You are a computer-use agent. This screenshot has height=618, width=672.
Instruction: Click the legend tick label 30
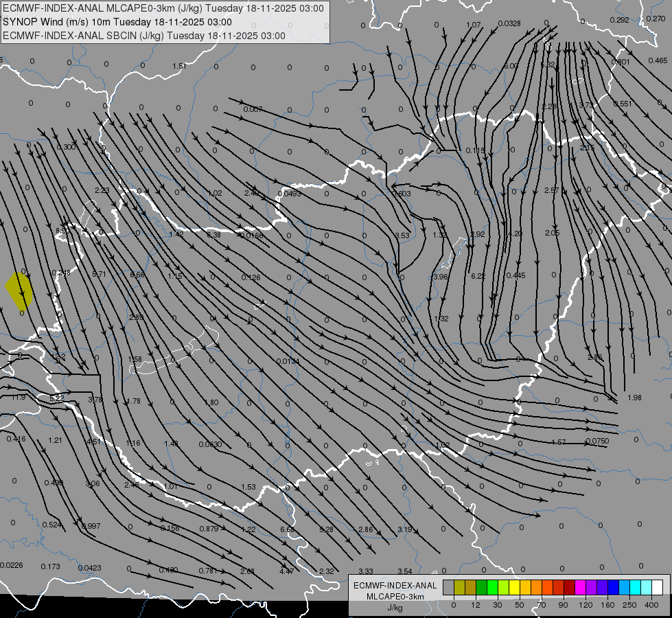(497, 605)
